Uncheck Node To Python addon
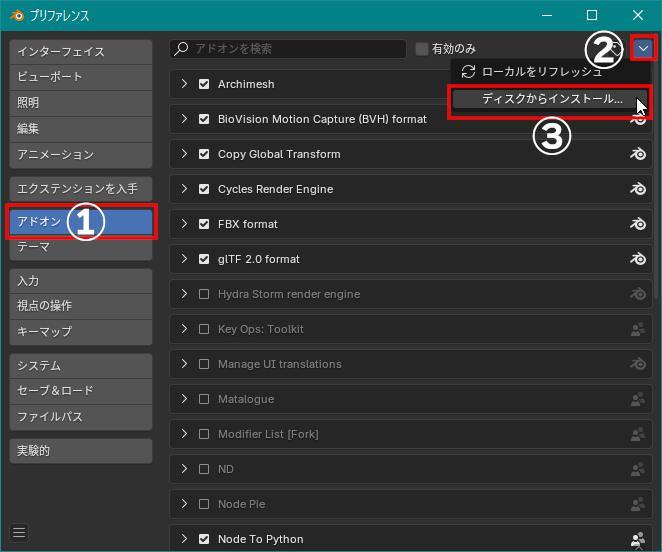Image resolution: width=662 pixels, height=552 pixels. click(204, 539)
